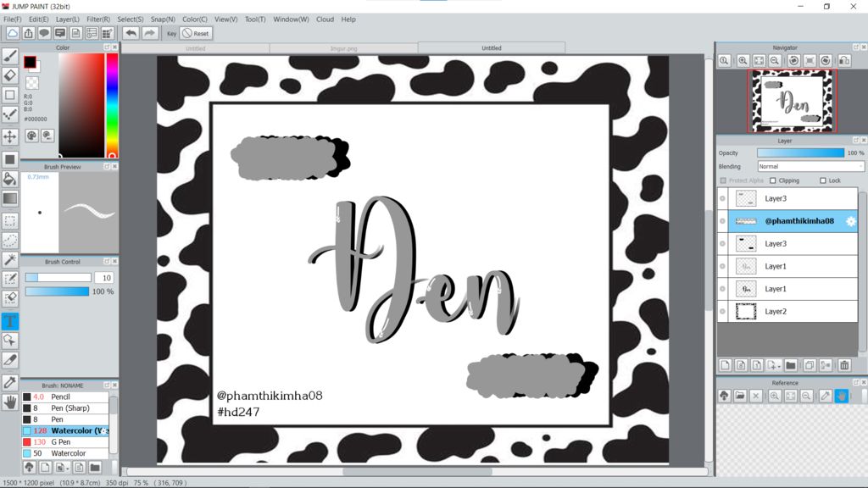Add new layer folder in Layer panel
The image size is (868, 488).
pos(791,365)
